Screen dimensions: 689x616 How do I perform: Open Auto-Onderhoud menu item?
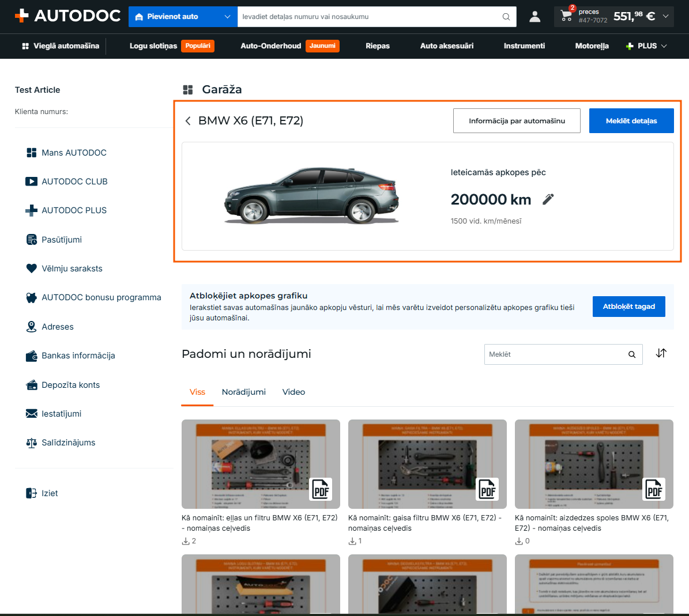click(270, 46)
